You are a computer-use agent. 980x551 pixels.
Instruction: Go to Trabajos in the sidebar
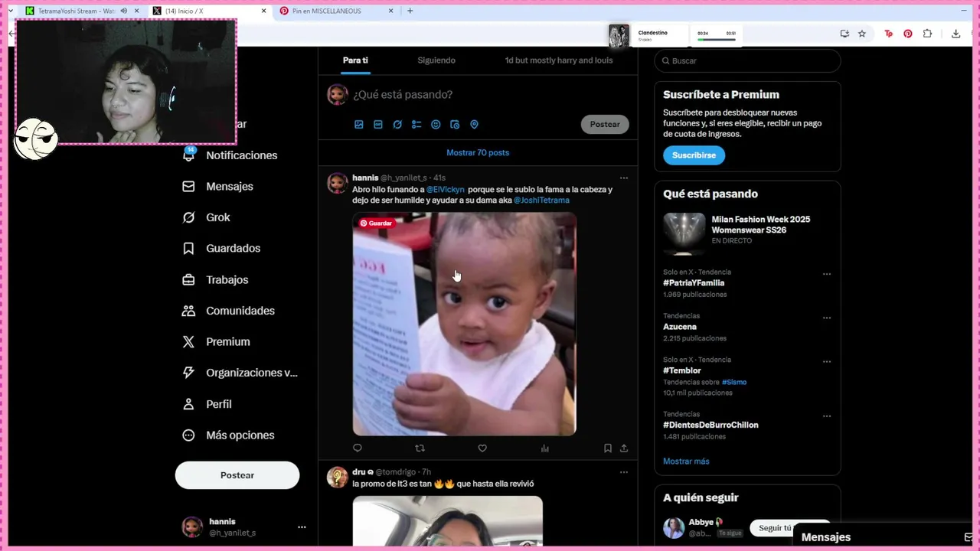[x=215, y=280]
